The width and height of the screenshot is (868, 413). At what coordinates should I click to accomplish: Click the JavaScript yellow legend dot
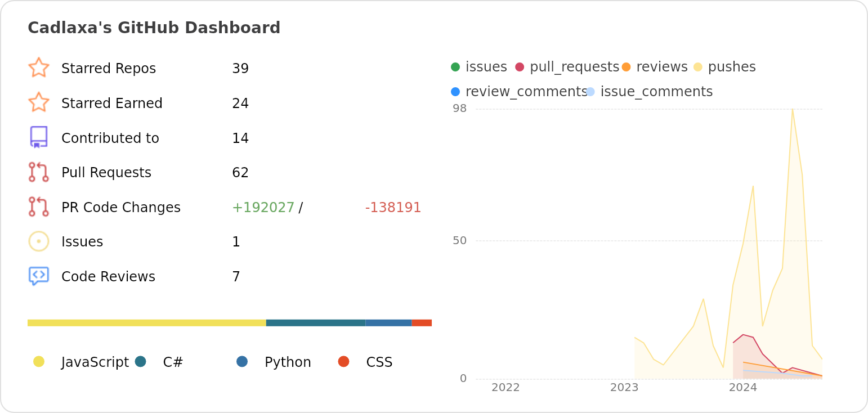click(39, 361)
